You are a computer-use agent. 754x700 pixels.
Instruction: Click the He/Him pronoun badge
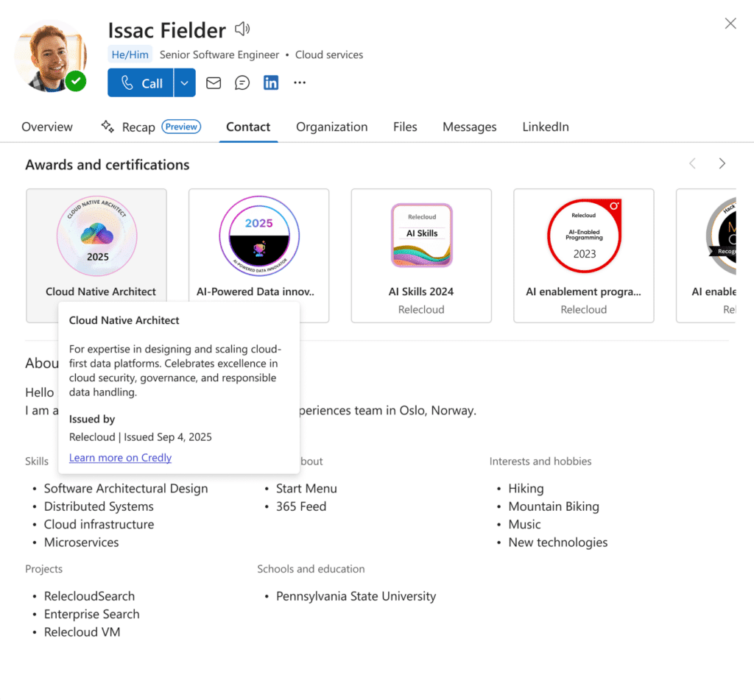[130, 54]
